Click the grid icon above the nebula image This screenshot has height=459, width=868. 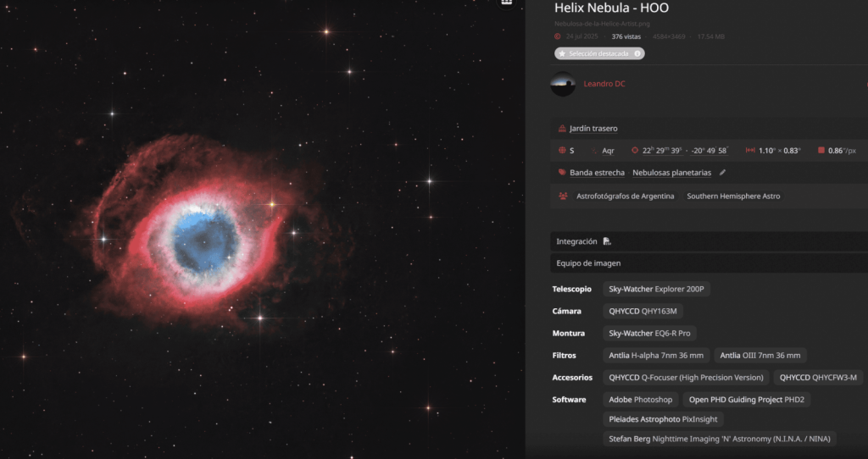[x=506, y=3]
